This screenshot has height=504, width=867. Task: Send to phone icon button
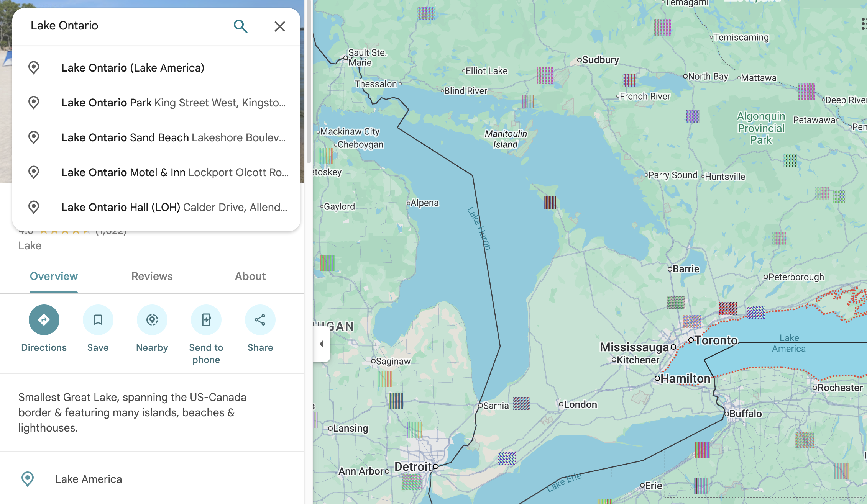206,320
